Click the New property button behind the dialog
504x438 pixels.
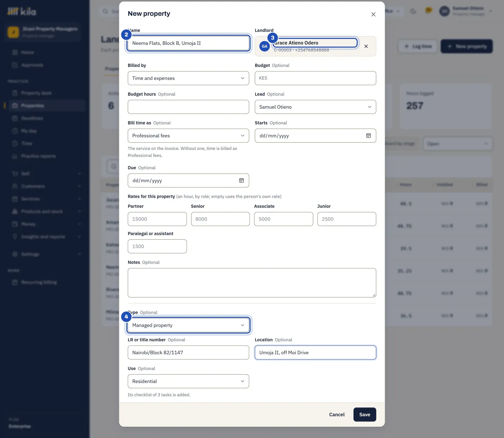point(467,46)
